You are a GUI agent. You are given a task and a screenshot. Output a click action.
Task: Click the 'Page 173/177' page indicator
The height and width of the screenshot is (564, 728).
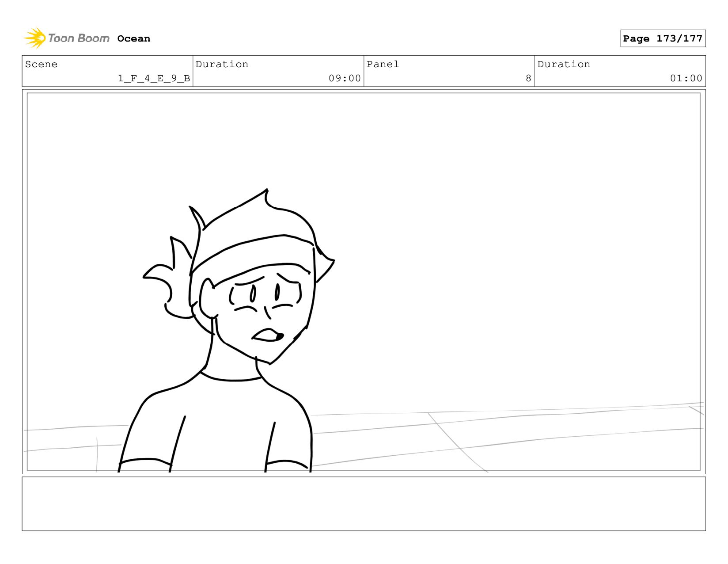pyautogui.click(x=663, y=38)
